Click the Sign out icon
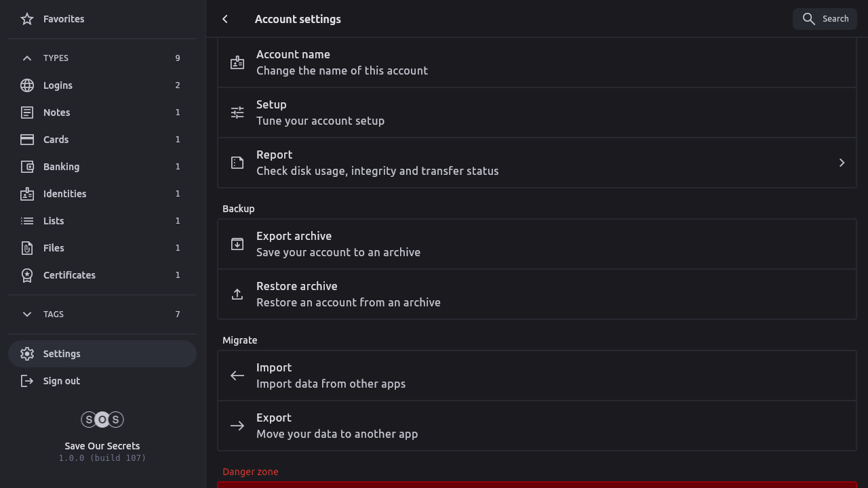Image resolution: width=868 pixels, height=488 pixels. pos(27,381)
